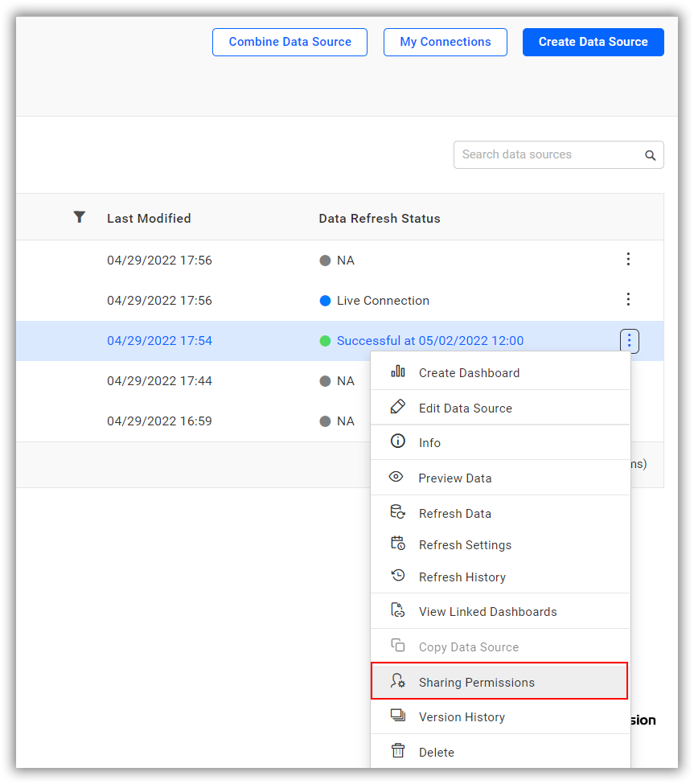This screenshot has height=784, width=694.
Task: Open actions menu for Live Connection row
Action: click(629, 299)
